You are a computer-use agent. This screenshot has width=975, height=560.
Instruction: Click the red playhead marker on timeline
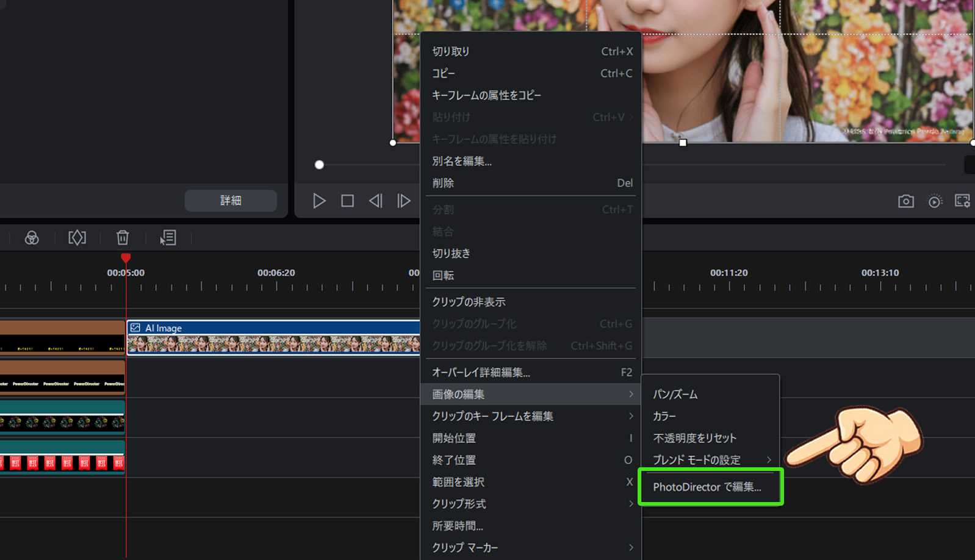(126, 258)
